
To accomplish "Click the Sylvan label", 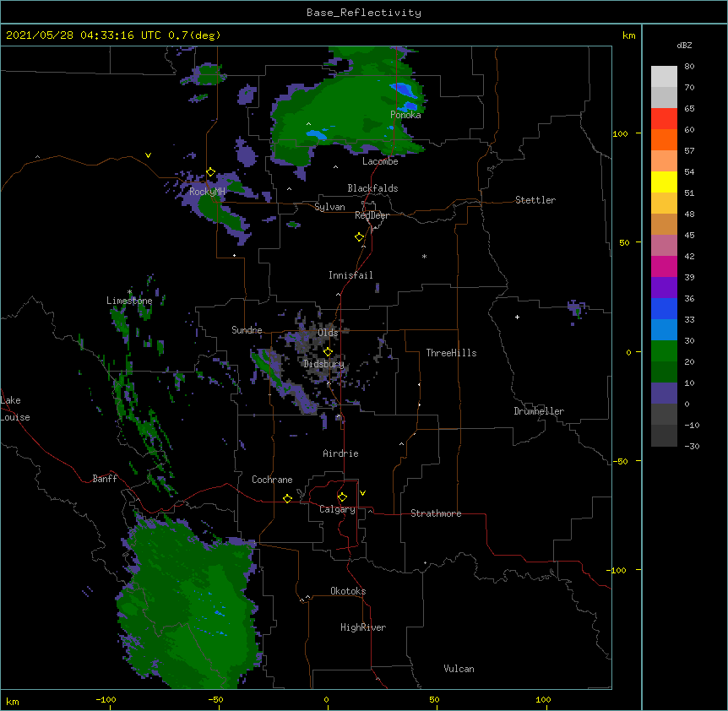I will (x=329, y=207).
